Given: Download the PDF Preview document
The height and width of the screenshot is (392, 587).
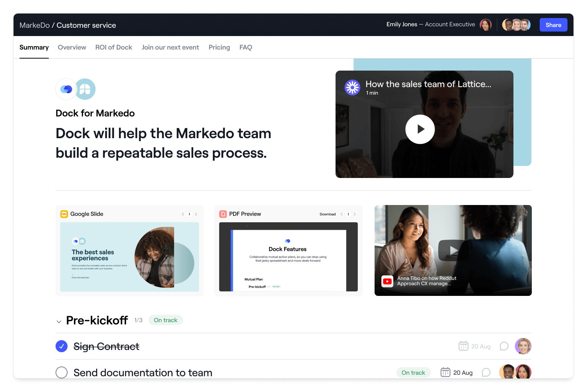Looking at the screenshot, I should 328,214.
